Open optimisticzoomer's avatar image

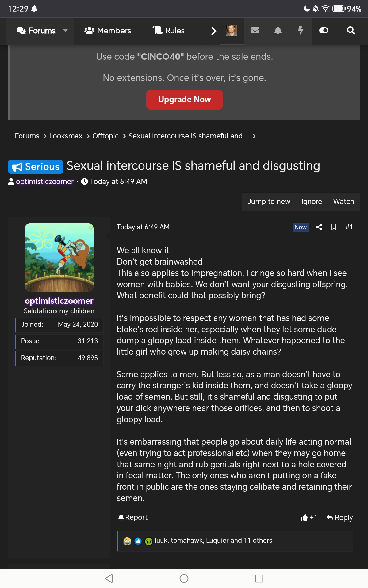tap(59, 257)
